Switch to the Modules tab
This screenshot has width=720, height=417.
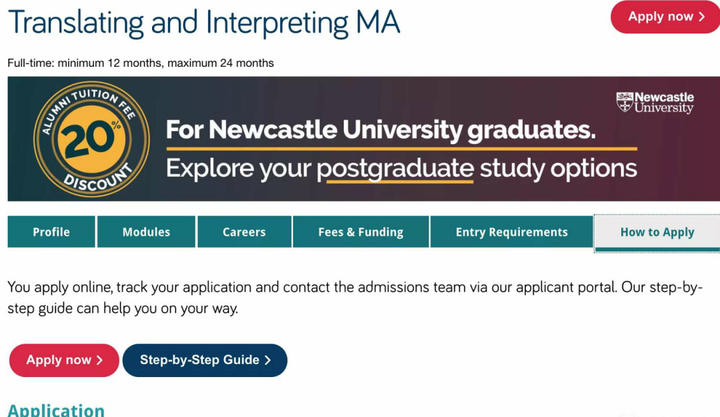click(x=146, y=232)
